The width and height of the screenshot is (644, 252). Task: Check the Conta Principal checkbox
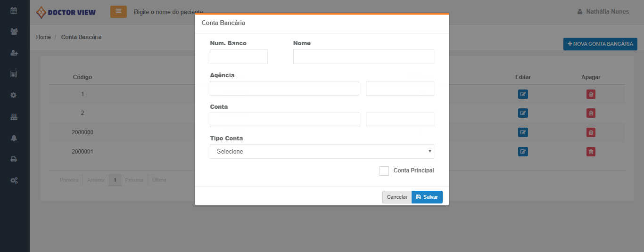(384, 171)
